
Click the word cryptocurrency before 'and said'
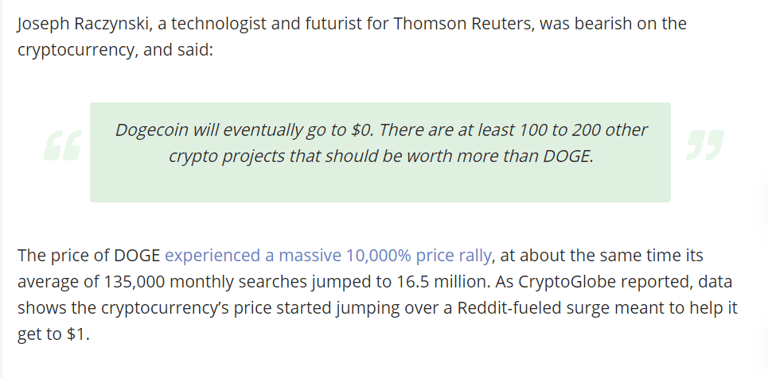[x=75, y=51]
